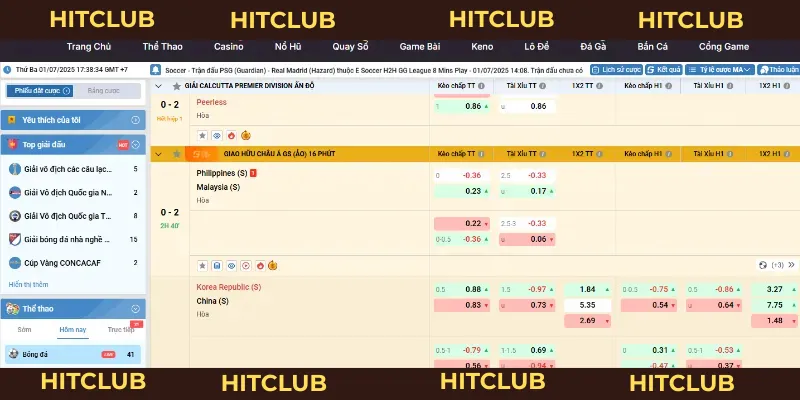Favorite the Peerless match with star icon
This screenshot has width=800, height=400.
pos(203,136)
